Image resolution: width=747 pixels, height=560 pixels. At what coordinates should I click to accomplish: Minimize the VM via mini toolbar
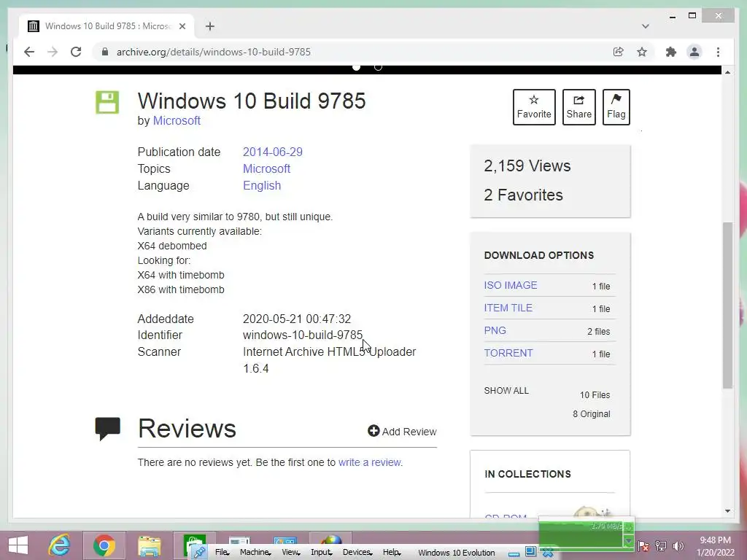click(514, 553)
